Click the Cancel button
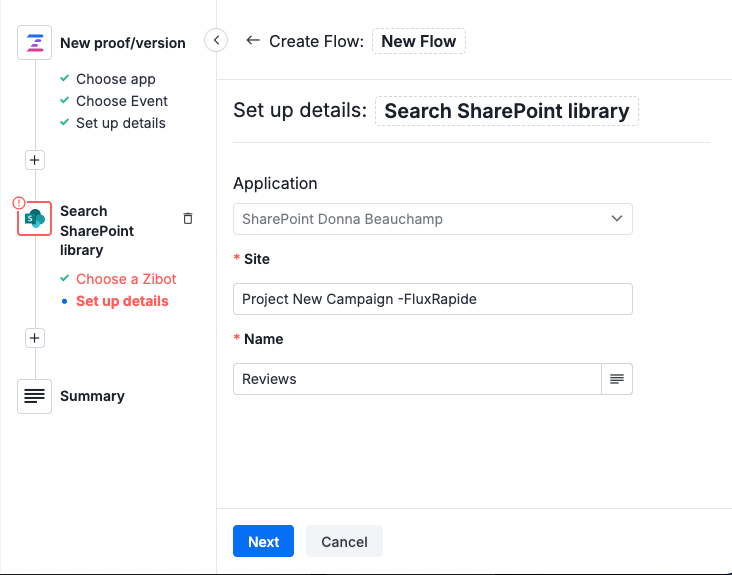Image resolution: width=732 pixels, height=575 pixels. [344, 541]
